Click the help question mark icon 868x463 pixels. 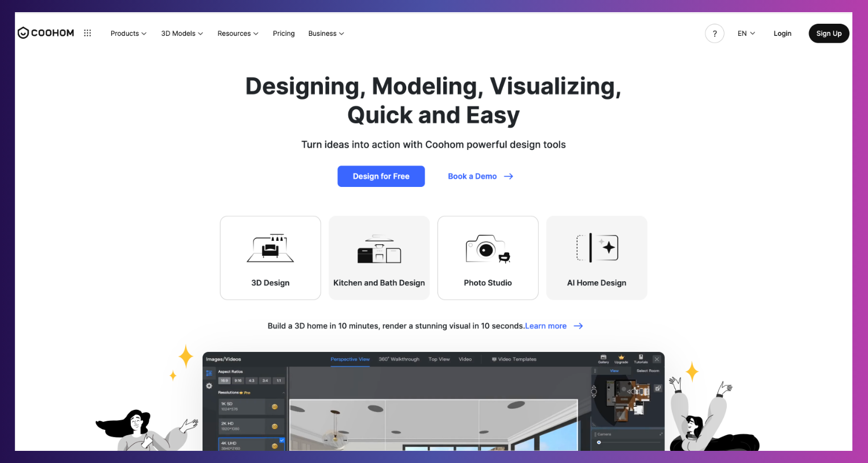pos(715,33)
